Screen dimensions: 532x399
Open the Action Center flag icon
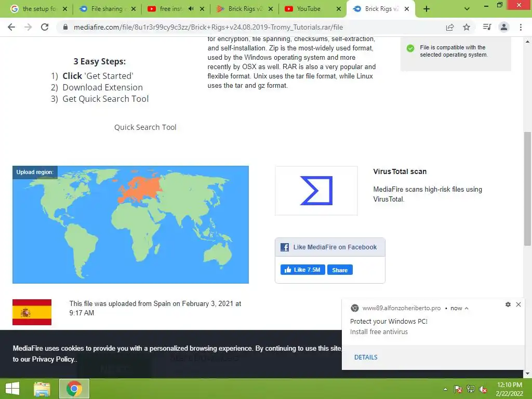458,389
